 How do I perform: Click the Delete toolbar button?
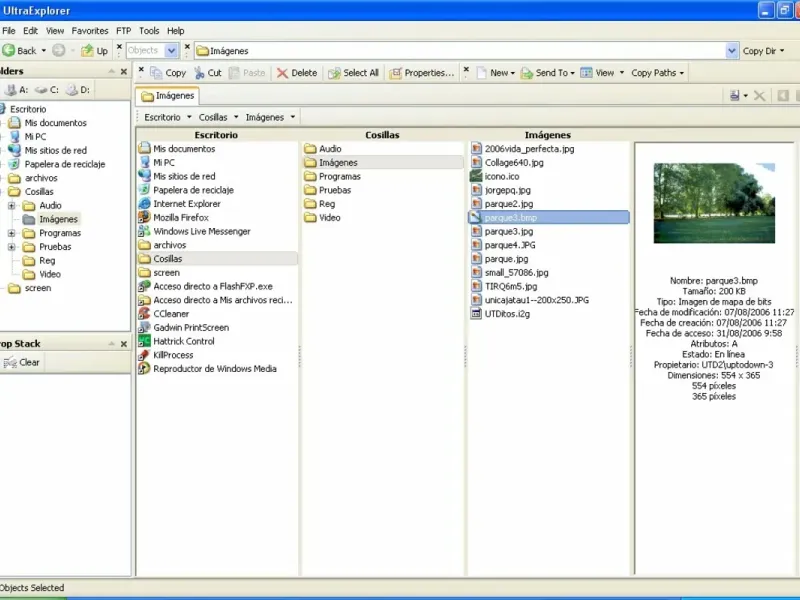point(297,73)
